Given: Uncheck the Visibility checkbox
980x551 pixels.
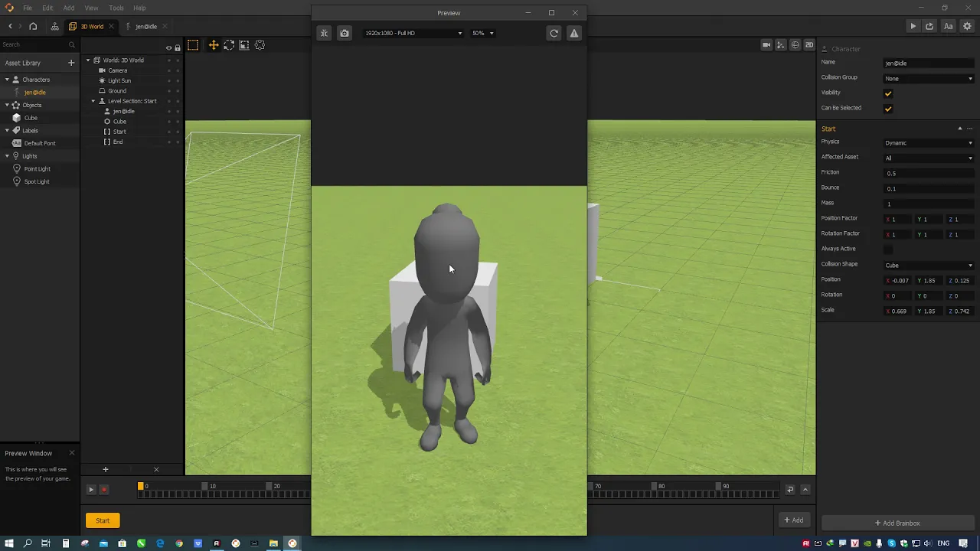Looking at the screenshot, I should [x=888, y=93].
